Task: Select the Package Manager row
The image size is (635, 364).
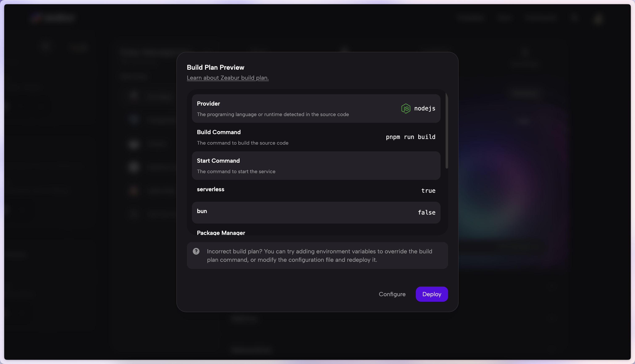Action: [x=221, y=233]
